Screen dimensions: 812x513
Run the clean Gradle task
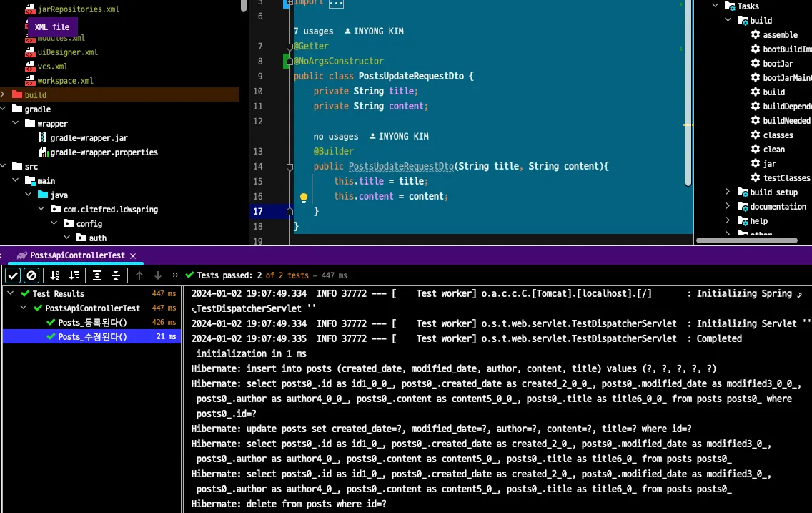[773, 150]
